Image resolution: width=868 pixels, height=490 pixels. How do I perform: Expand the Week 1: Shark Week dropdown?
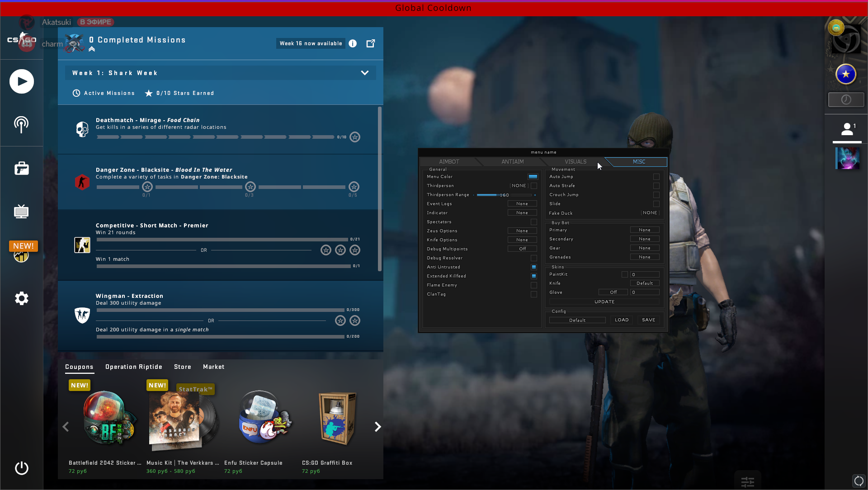[x=364, y=73]
